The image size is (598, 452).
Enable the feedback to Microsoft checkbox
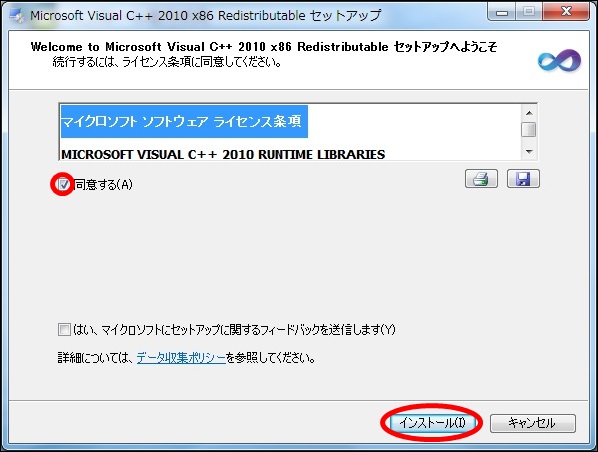(64, 329)
